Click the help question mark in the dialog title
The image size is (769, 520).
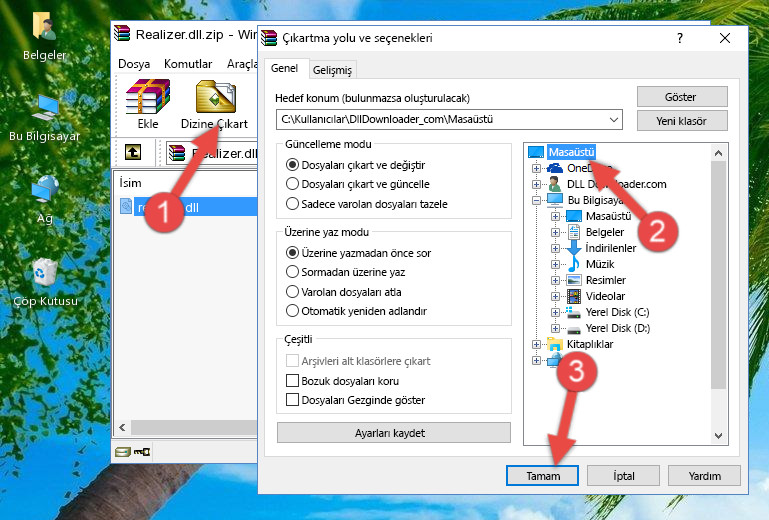coord(680,38)
